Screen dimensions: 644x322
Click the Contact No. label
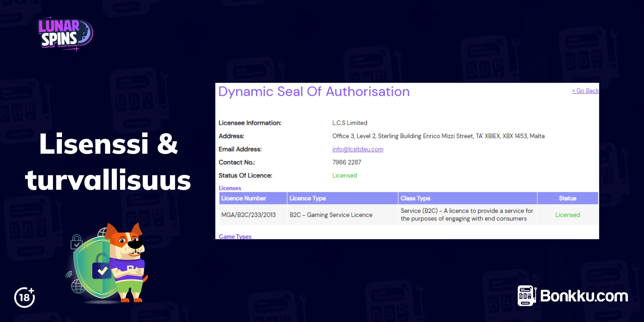237,162
